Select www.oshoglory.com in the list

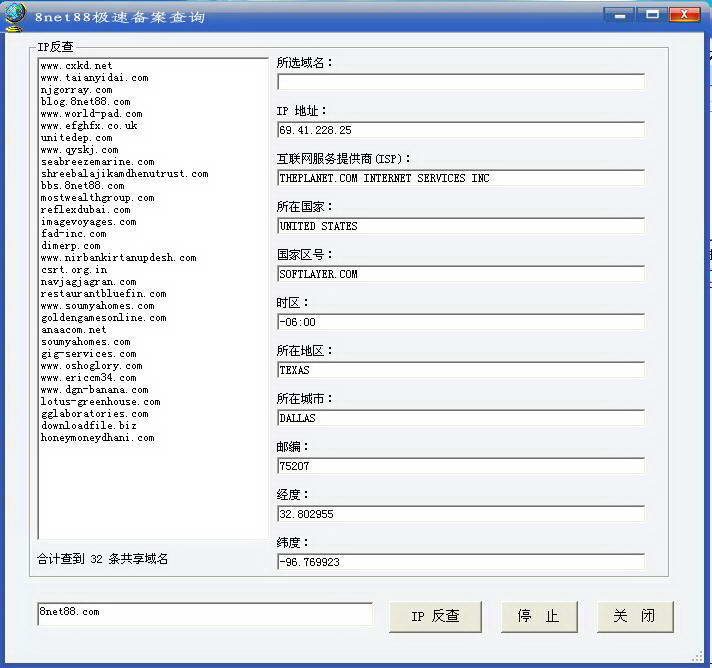click(x=91, y=366)
